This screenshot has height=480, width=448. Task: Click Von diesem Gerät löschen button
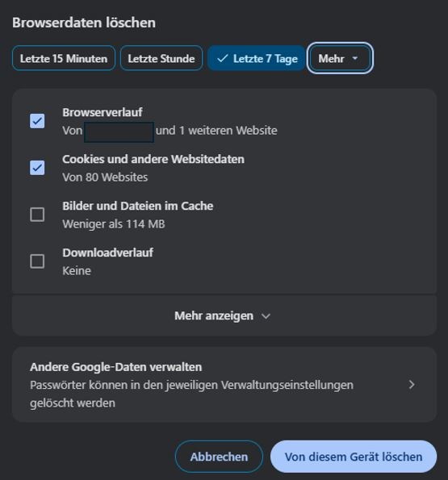(x=354, y=457)
